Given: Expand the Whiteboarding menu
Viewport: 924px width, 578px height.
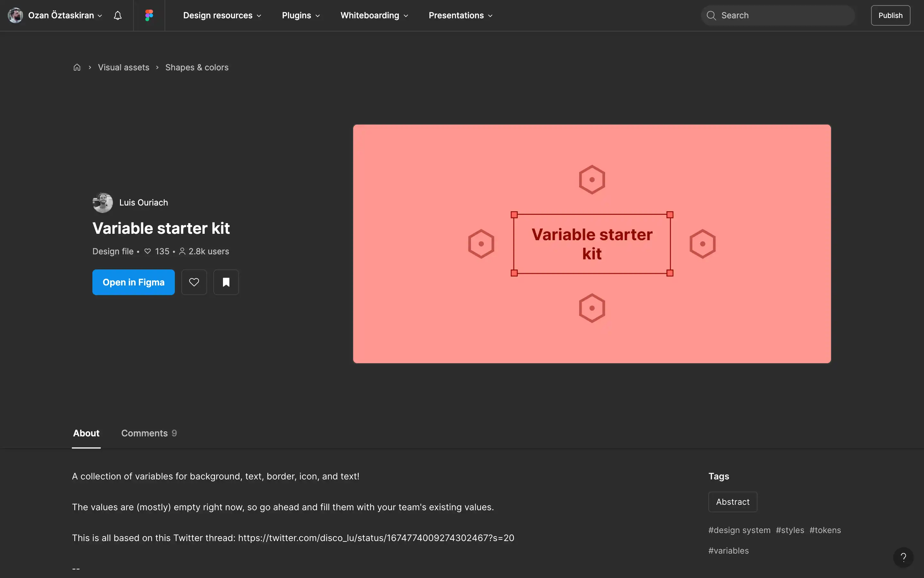Looking at the screenshot, I should [374, 15].
